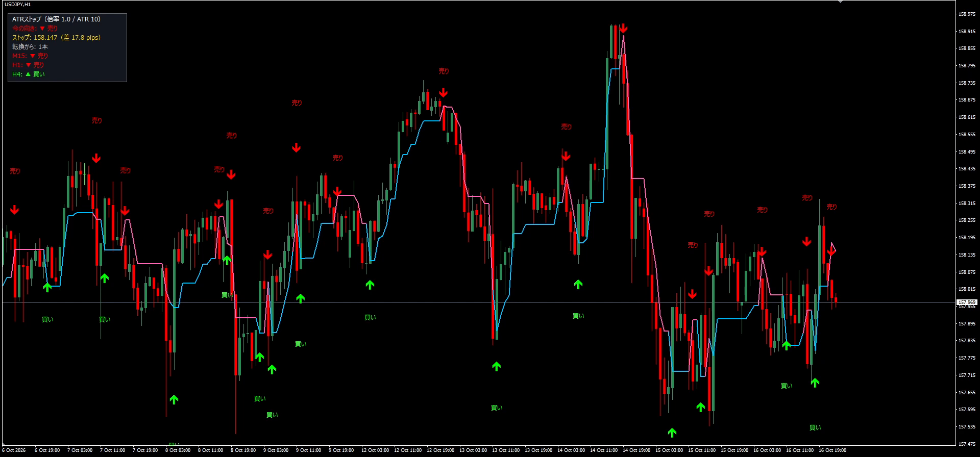Select the 7 Oct 11:00 time label
The width and height of the screenshot is (980, 457).
tap(112, 450)
